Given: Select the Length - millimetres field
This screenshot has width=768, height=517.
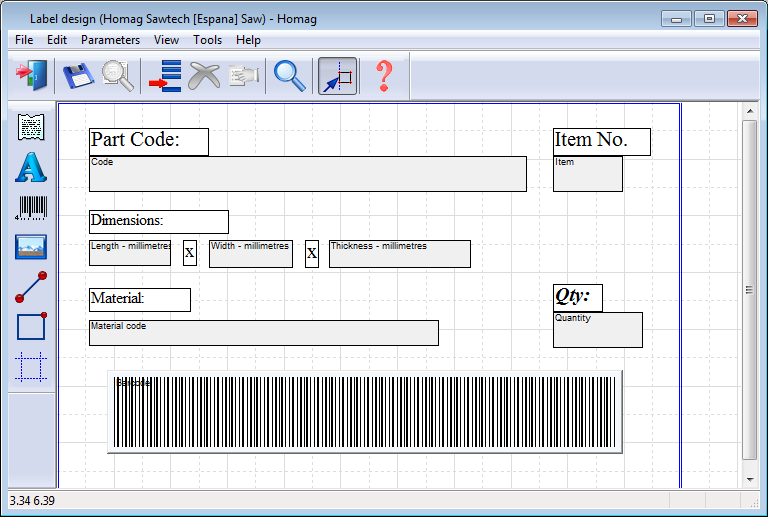Looking at the screenshot, I should (130, 253).
